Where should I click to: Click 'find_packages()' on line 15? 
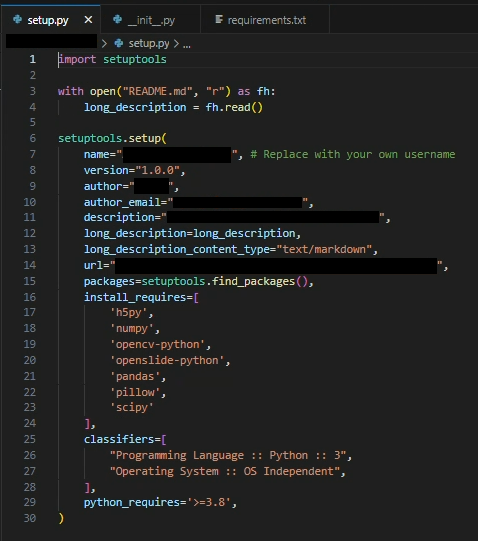(x=260, y=281)
